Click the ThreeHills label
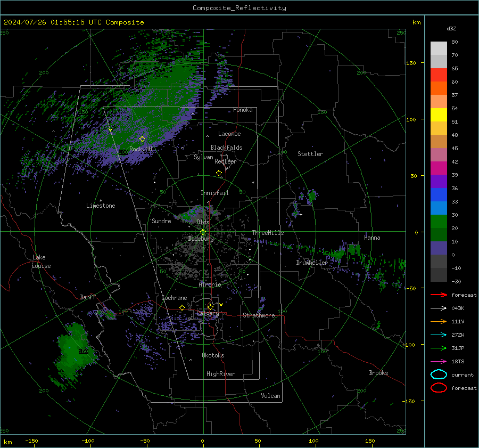The height and width of the screenshot is (448, 479). click(268, 233)
